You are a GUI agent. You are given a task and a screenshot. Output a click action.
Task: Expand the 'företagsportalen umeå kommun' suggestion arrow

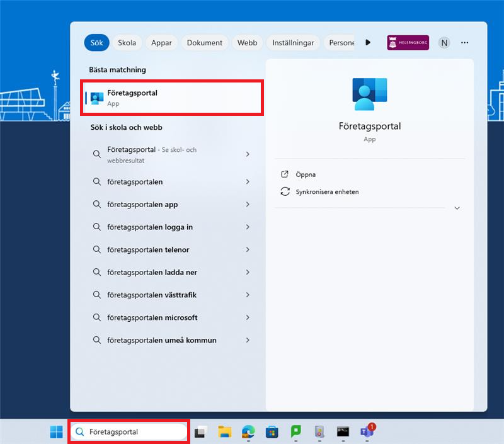click(248, 340)
